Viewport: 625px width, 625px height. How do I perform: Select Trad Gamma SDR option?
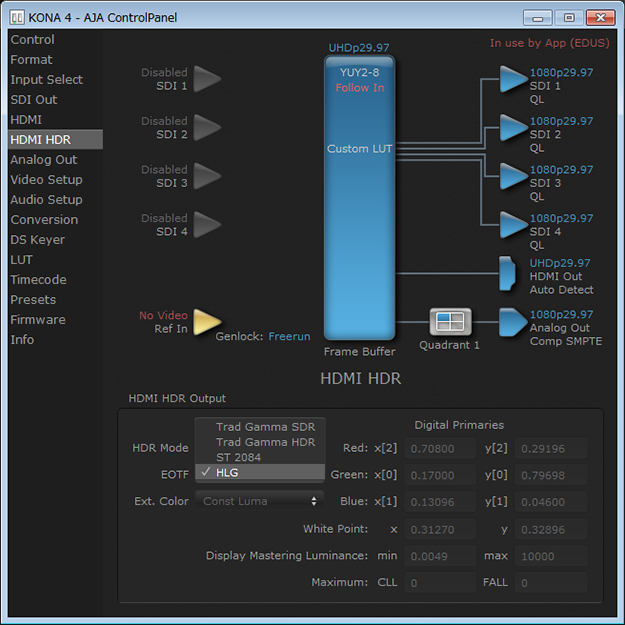265,427
